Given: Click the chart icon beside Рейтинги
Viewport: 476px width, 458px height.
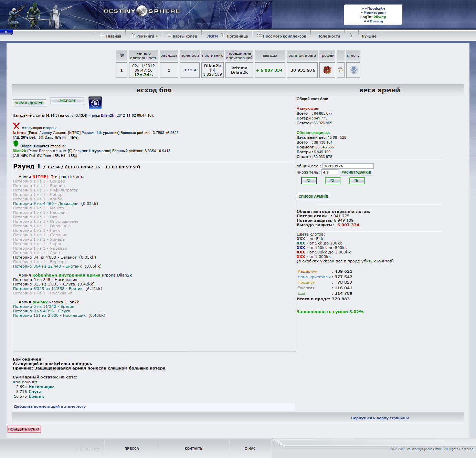Looking at the screenshot, I should [x=133, y=35].
